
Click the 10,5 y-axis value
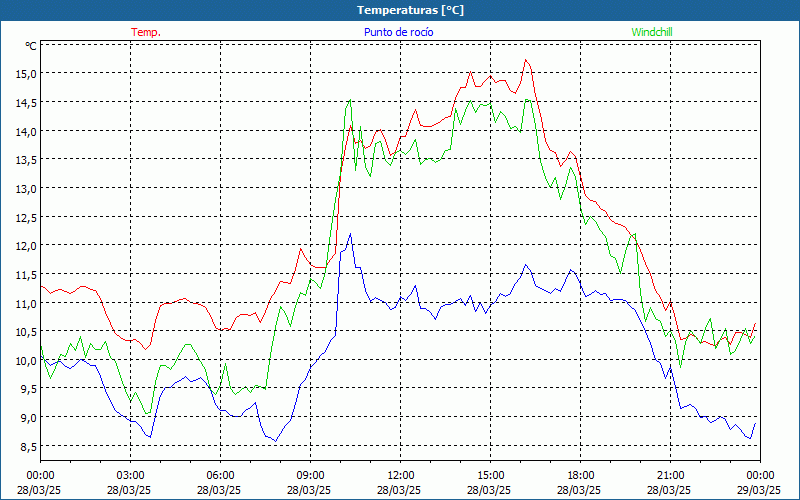click(x=27, y=332)
